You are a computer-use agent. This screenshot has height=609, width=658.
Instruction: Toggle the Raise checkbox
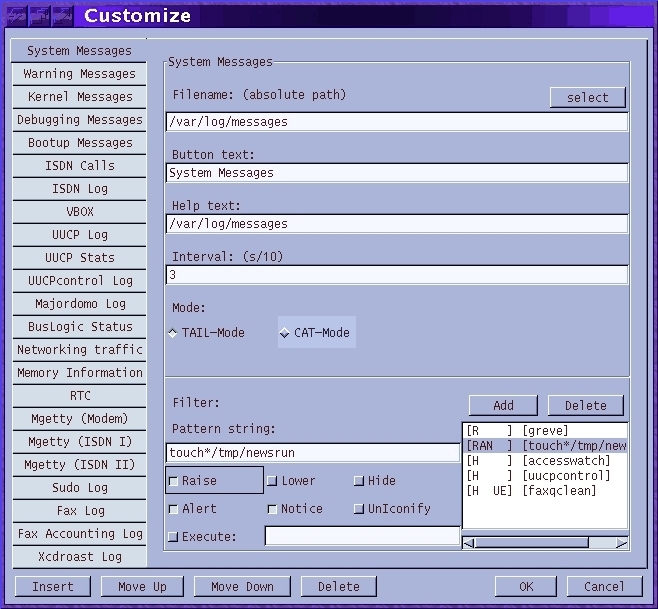[x=214, y=481]
